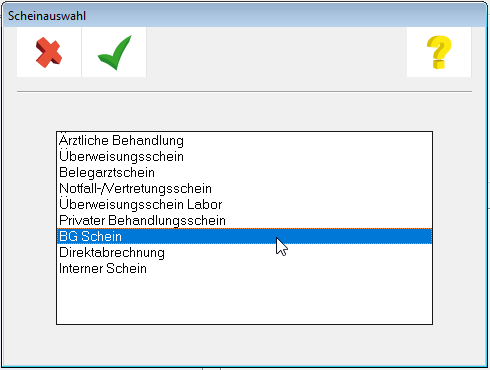
Task: Pick 'Notfall-/Vertretungsschein' from the list
Action: (x=244, y=188)
